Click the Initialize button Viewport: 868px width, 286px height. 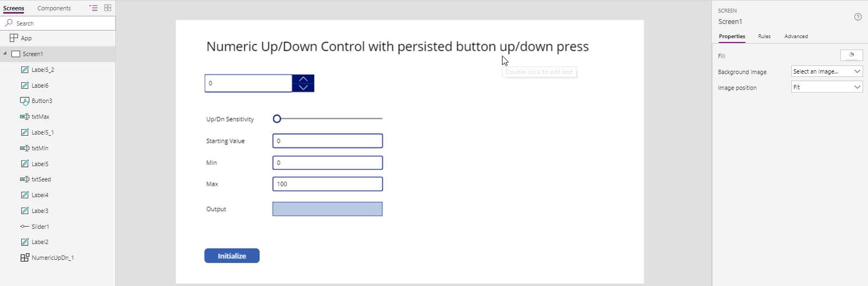tap(232, 256)
